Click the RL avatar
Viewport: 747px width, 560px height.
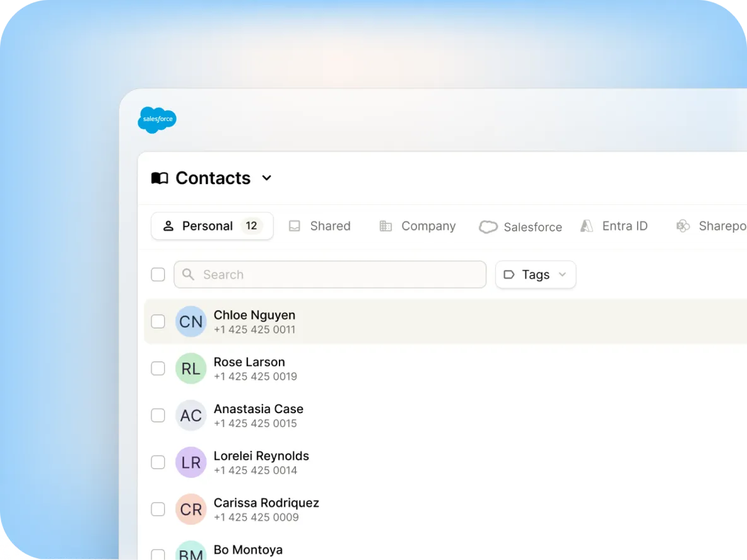click(x=191, y=368)
